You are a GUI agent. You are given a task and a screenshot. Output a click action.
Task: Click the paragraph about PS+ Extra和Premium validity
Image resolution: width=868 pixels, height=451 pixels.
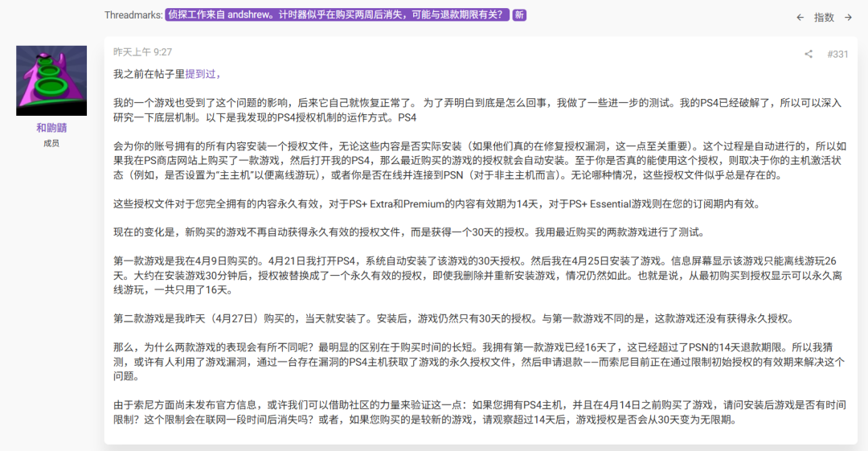(x=436, y=204)
